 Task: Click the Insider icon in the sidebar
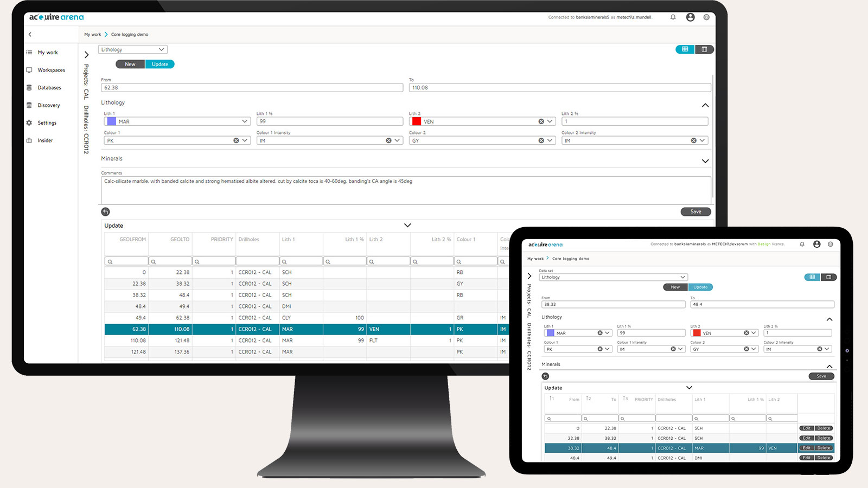(45, 140)
